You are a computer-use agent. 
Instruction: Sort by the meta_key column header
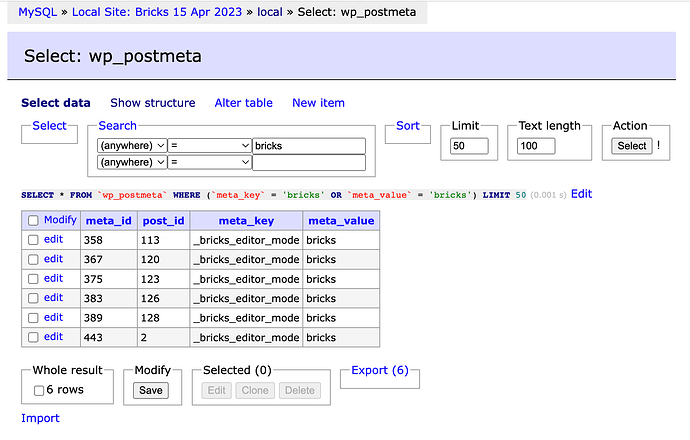pyautogui.click(x=246, y=220)
